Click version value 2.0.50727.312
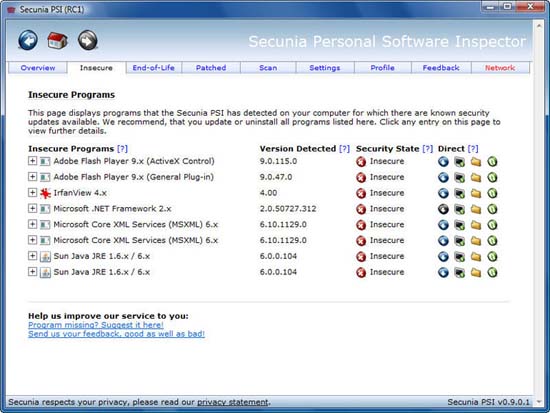Screen dimensions: 550x413 point(288,209)
